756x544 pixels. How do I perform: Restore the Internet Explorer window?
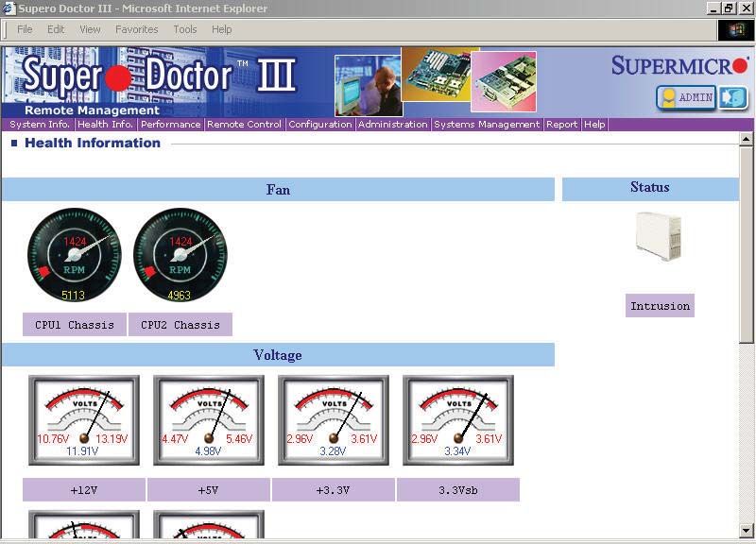point(729,8)
